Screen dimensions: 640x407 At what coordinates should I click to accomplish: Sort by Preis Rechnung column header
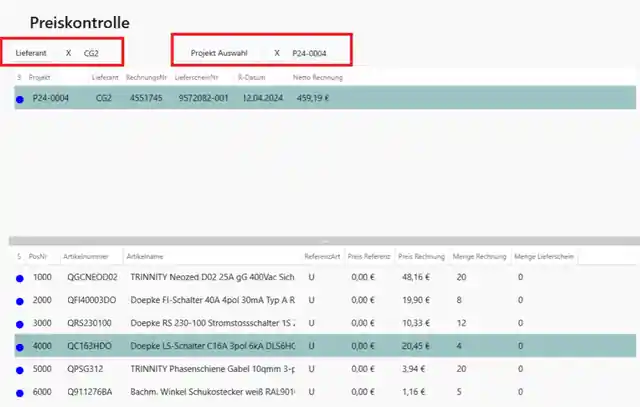421,256
